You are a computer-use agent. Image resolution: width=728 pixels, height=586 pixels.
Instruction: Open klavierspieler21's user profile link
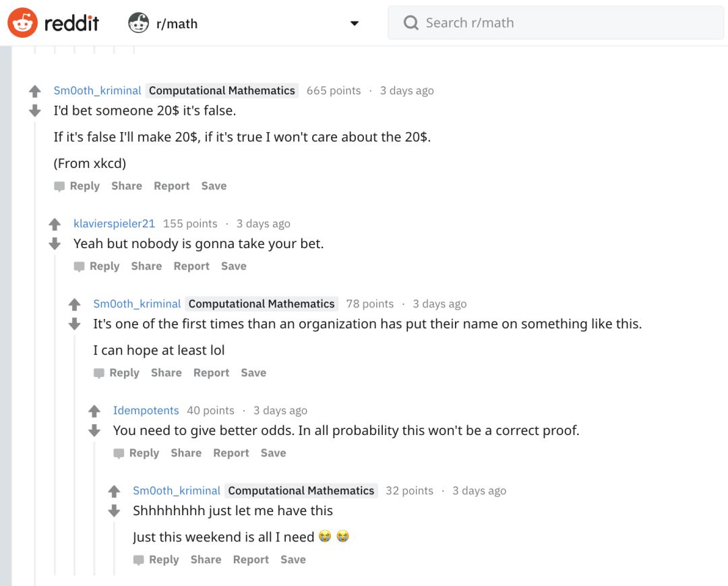click(x=114, y=223)
